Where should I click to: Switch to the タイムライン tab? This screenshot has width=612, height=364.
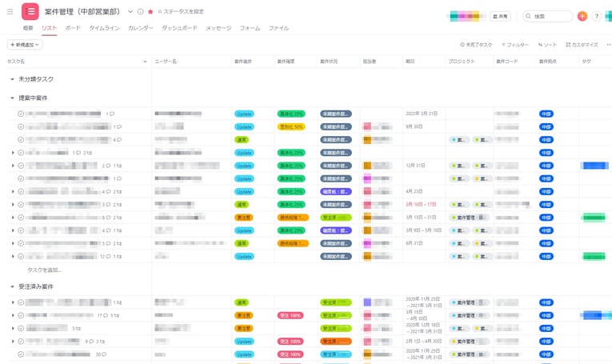104,28
